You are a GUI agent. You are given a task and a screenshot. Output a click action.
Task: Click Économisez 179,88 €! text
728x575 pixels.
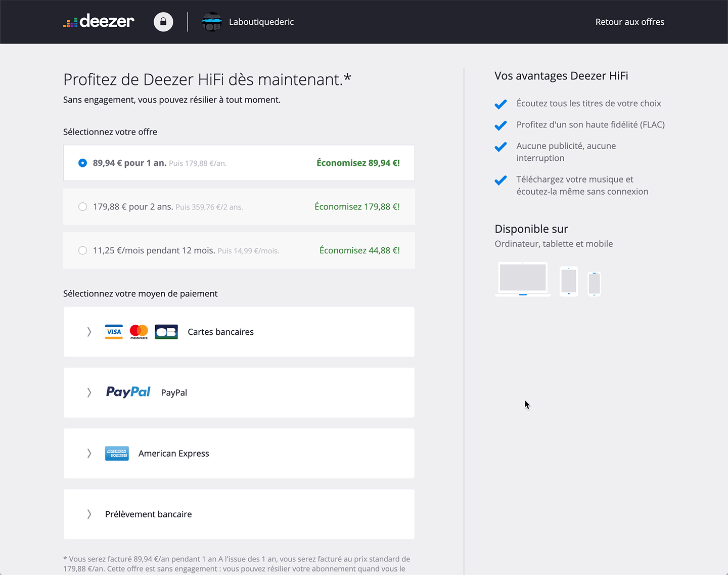click(357, 206)
